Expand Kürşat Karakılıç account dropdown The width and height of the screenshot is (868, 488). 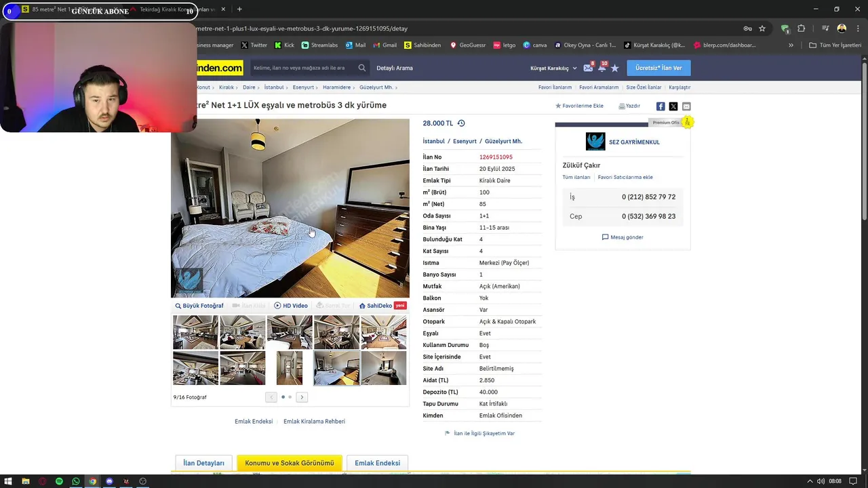click(x=553, y=68)
